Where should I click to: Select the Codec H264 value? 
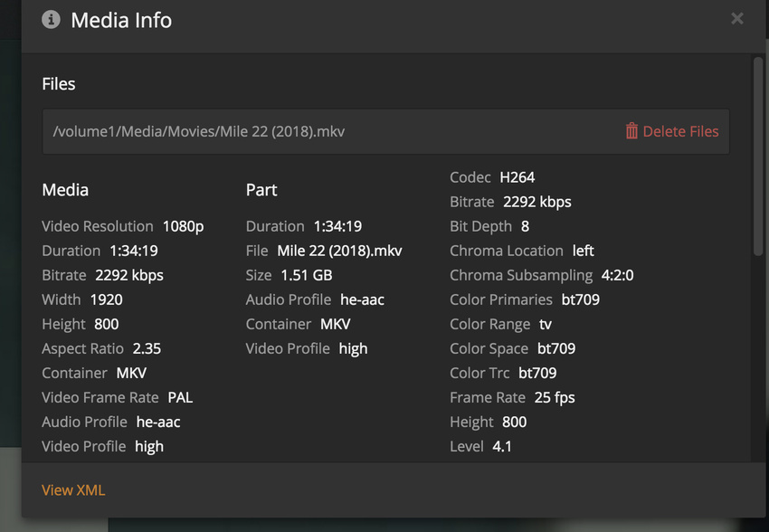pyautogui.click(x=517, y=177)
